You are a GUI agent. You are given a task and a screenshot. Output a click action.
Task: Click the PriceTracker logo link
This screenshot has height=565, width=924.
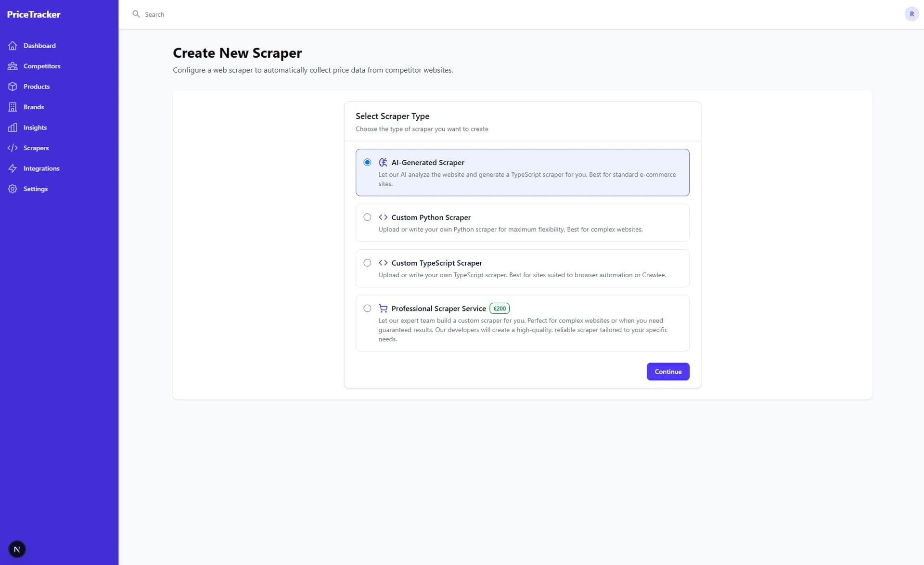[34, 14]
